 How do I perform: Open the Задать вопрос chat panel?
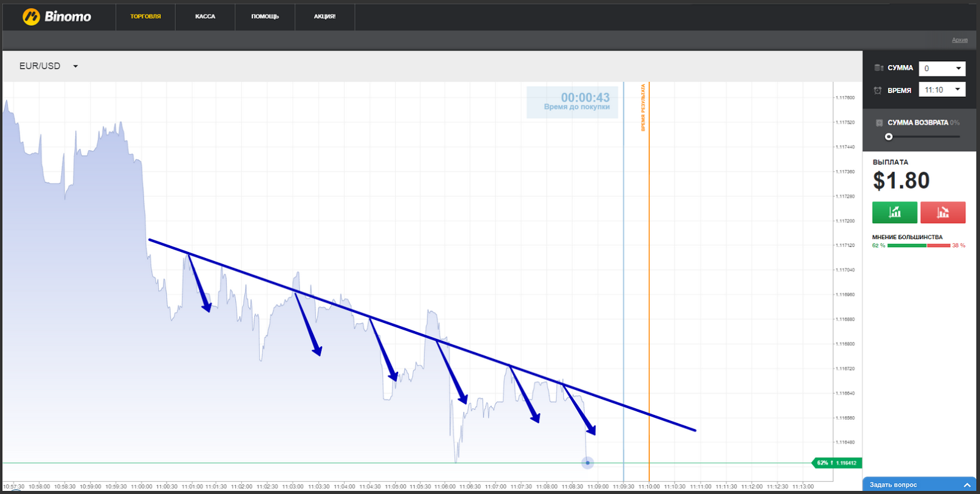pyautogui.click(x=919, y=485)
